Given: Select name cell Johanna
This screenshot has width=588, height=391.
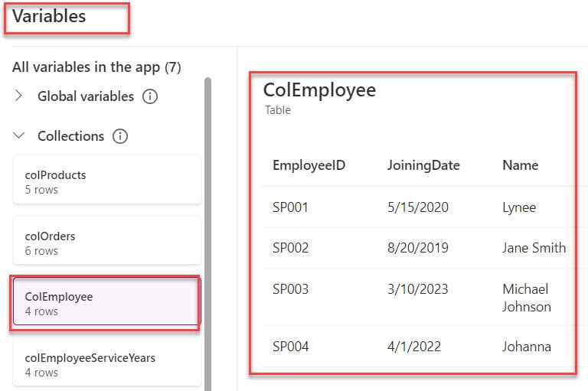Looking at the screenshot, I should pyautogui.click(x=527, y=347).
